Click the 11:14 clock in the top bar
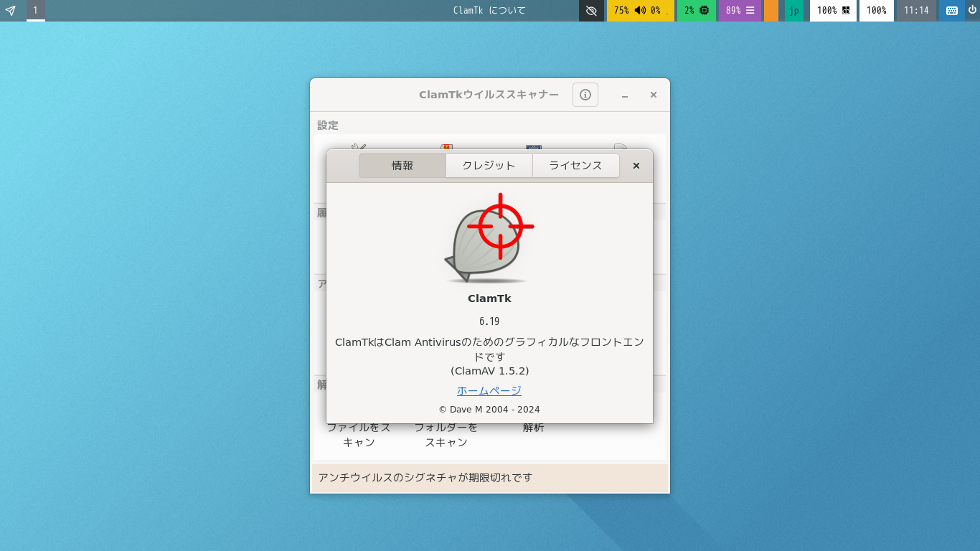This screenshot has height=551, width=980. tap(916, 11)
